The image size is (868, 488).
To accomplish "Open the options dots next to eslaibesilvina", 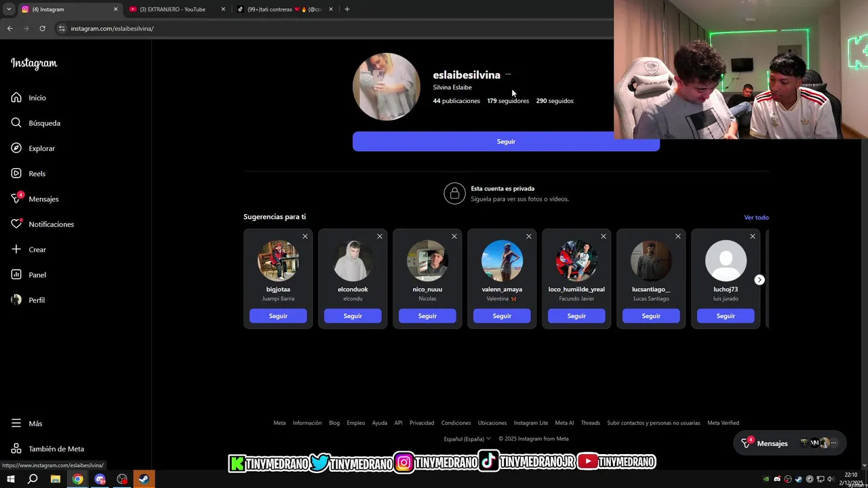I will pos(508,75).
